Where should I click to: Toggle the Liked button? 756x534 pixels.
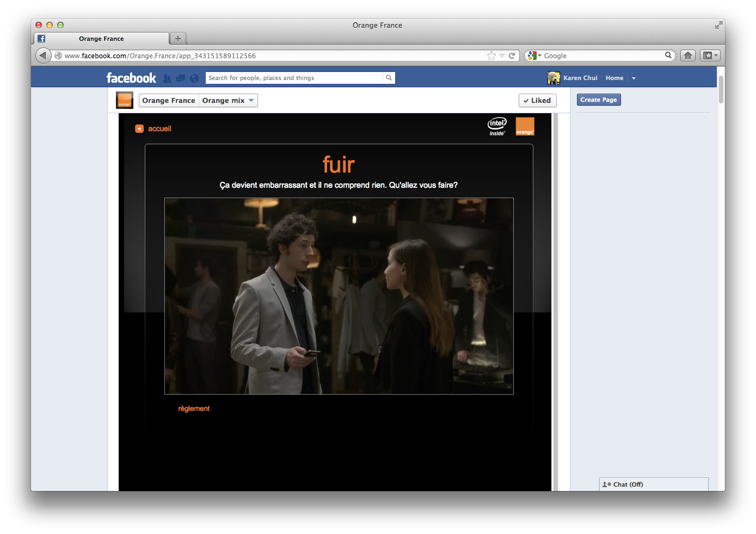pyautogui.click(x=538, y=100)
